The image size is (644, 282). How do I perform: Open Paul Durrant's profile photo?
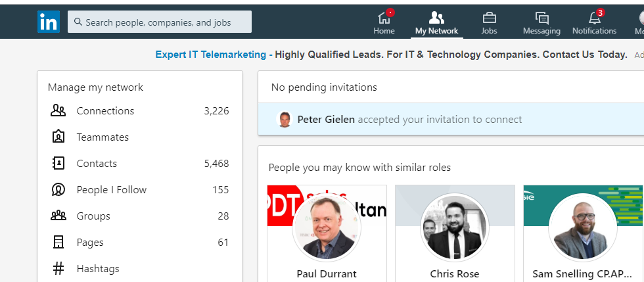[327, 227]
